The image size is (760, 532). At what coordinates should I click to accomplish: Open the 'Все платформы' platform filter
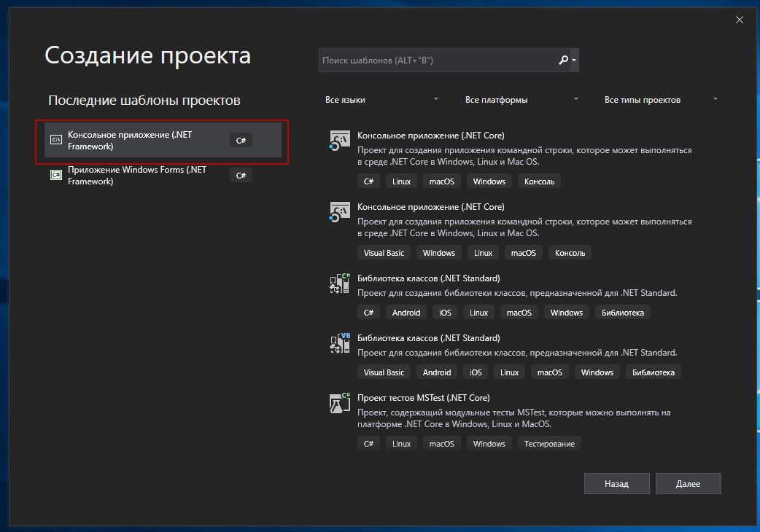click(x=521, y=100)
